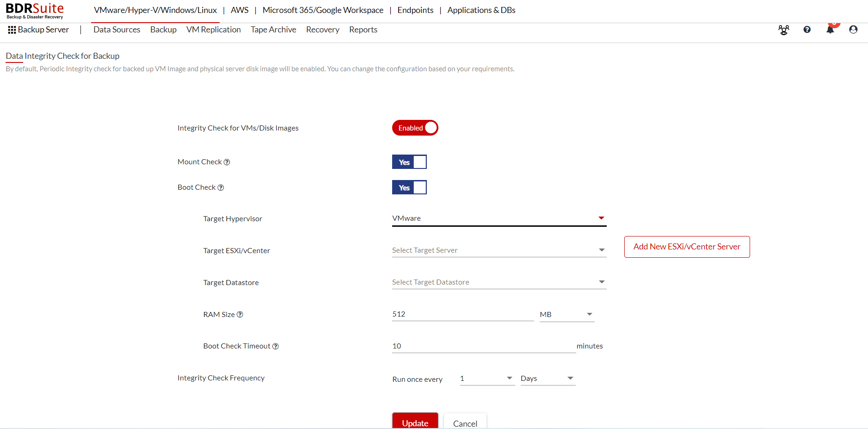Click the Target Datastore label
Screen dimensions: 868x429
231,283
